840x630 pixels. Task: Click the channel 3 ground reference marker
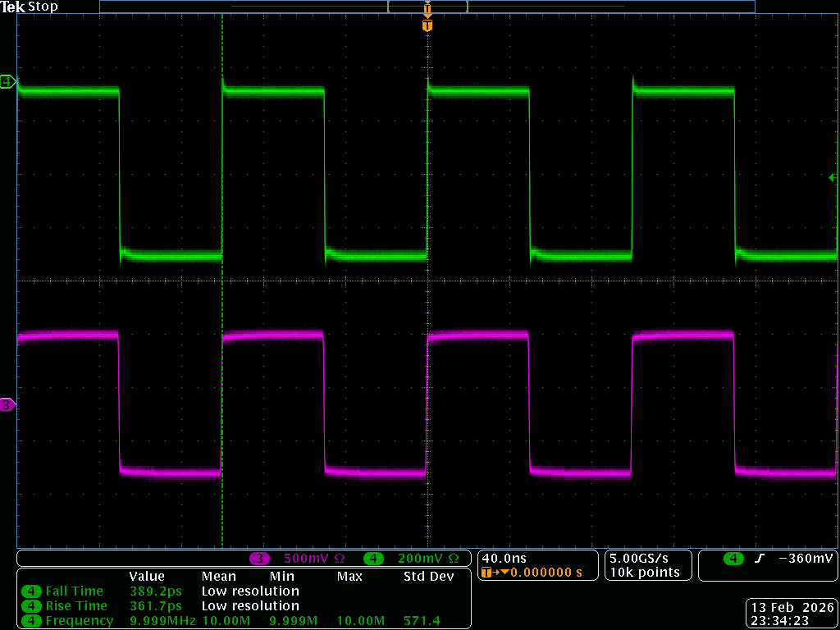[7, 404]
